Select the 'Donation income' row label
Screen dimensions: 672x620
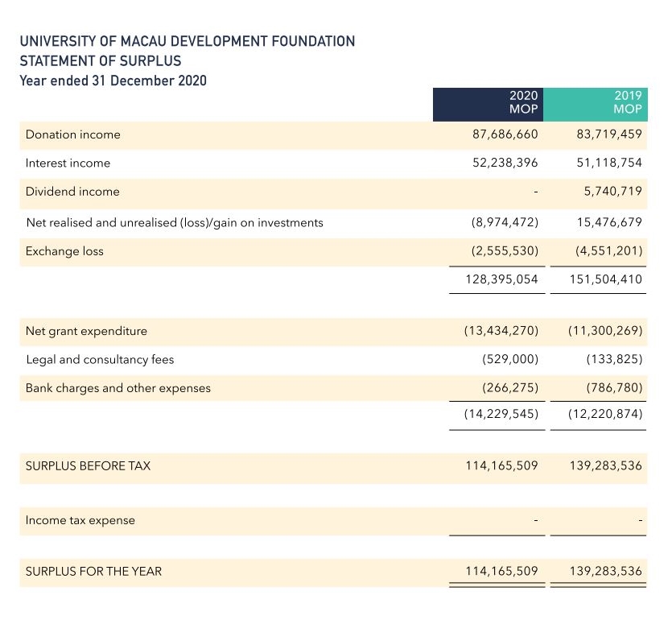pos(73,134)
